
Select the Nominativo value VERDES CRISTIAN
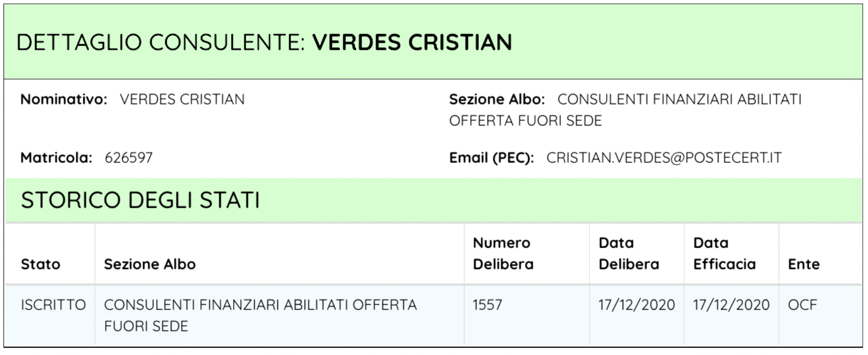(x=182, y=99)
